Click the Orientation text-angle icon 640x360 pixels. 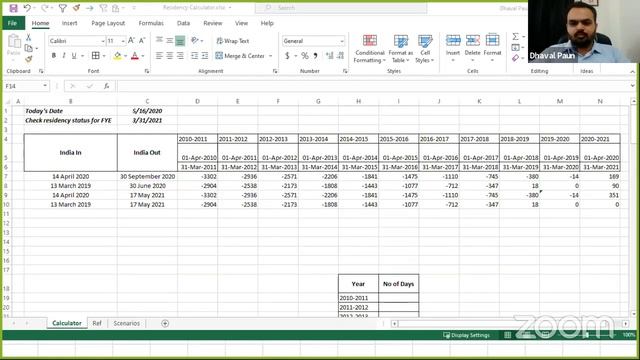(195, 40)
